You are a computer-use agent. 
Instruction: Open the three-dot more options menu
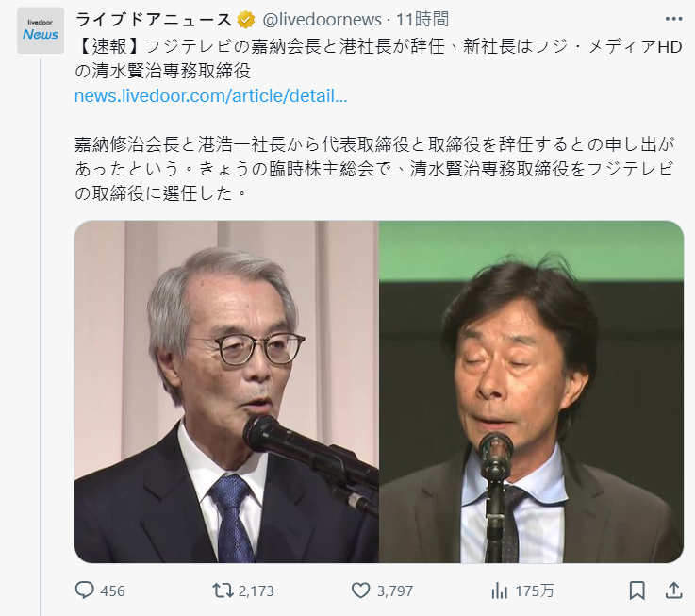click(673, 19)
